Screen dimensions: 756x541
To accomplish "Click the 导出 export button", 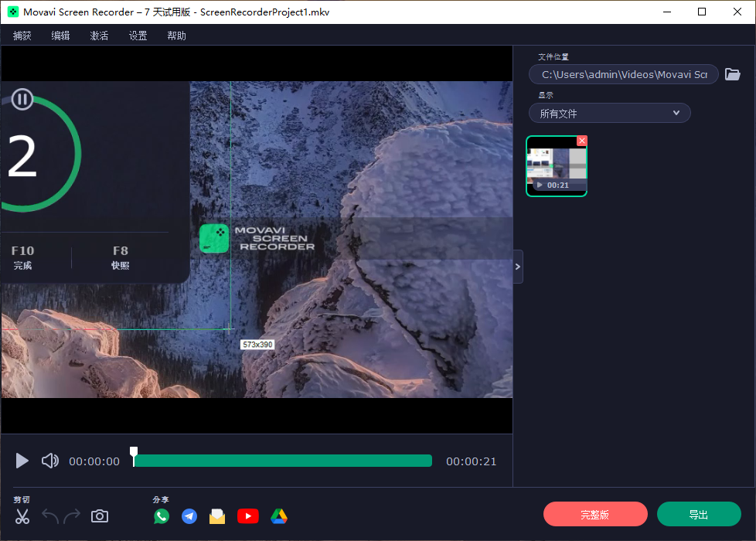I will coord(699,515).
